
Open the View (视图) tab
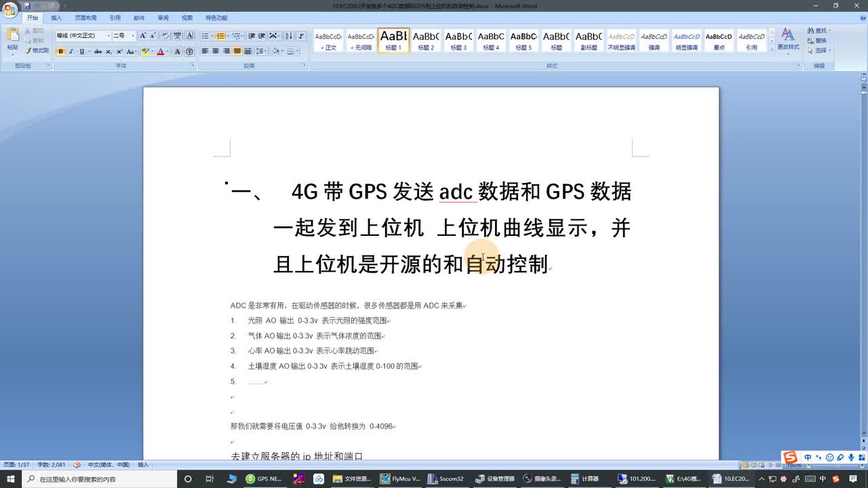187,18
